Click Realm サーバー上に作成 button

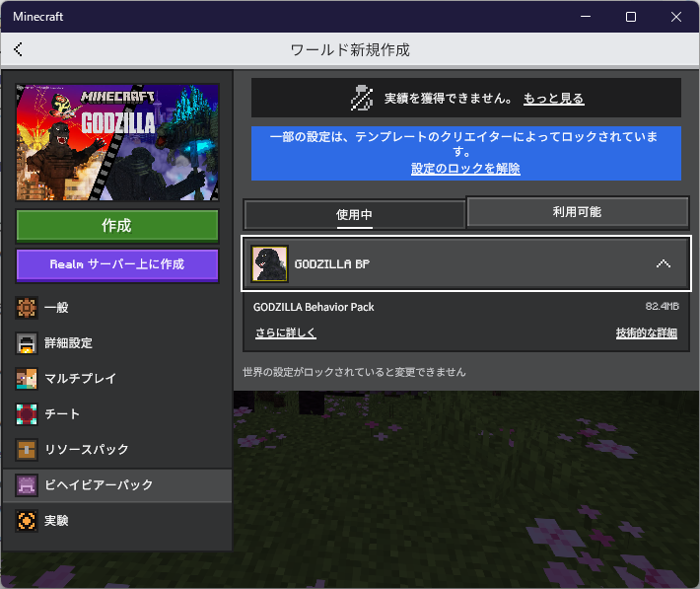coord(117,264)
